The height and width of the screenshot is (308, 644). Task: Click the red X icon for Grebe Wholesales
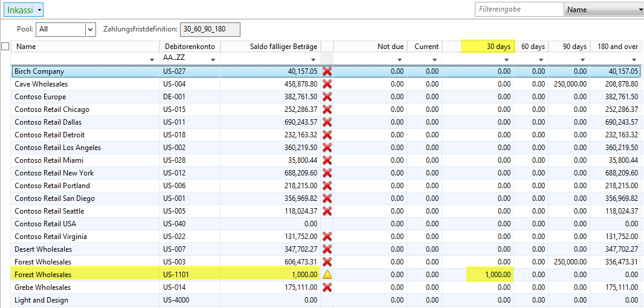click(x=327, y=287)
